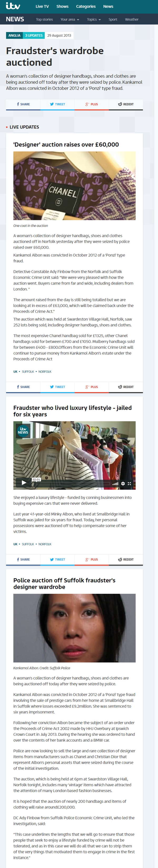Screen dimensions: 158x868
Task: Go to the Categories section
Action: coord(86,6)
